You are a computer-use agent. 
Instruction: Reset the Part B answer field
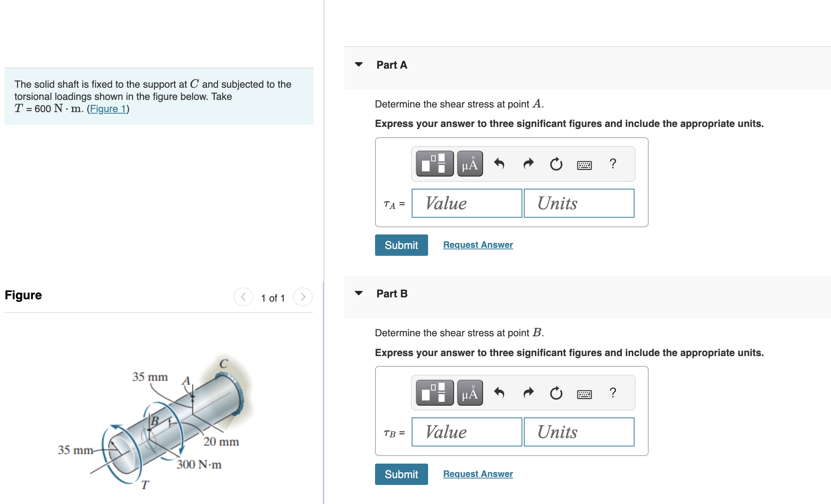tap(556, 393)
